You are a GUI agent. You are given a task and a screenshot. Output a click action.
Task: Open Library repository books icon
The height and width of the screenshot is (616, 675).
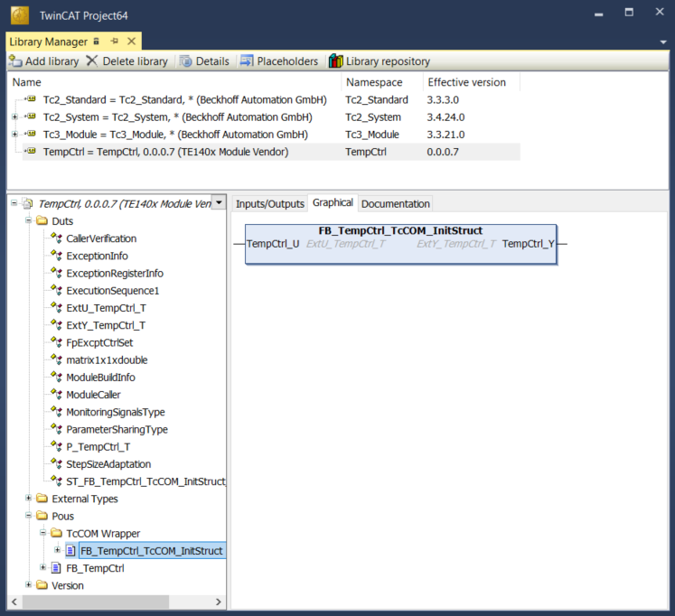tap(336, 61)
